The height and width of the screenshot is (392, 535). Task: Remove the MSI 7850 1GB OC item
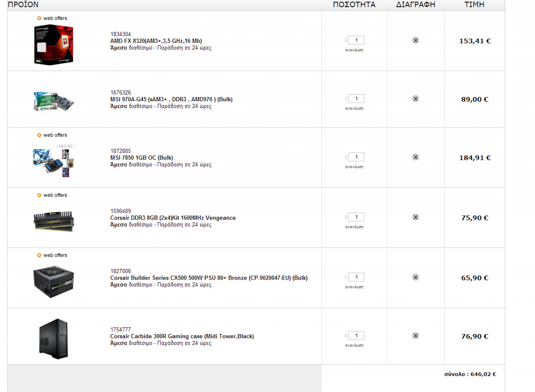[x=416, y=157]
